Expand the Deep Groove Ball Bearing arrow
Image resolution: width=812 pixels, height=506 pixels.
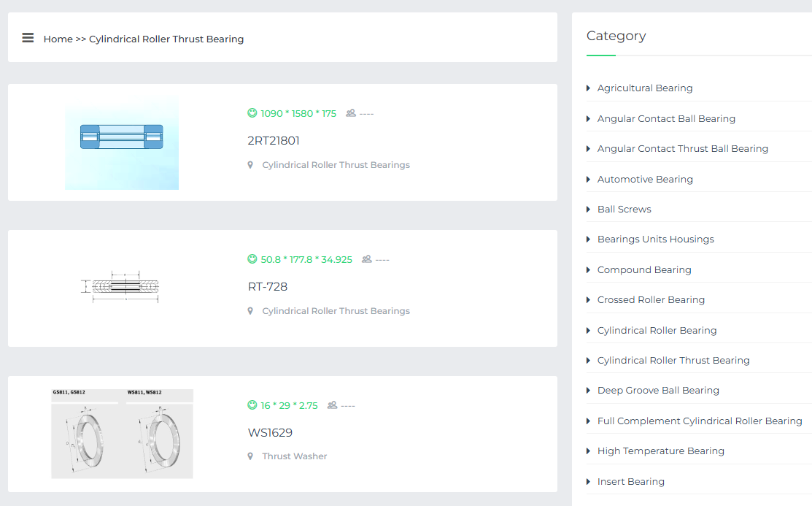(x=589, y=391)
